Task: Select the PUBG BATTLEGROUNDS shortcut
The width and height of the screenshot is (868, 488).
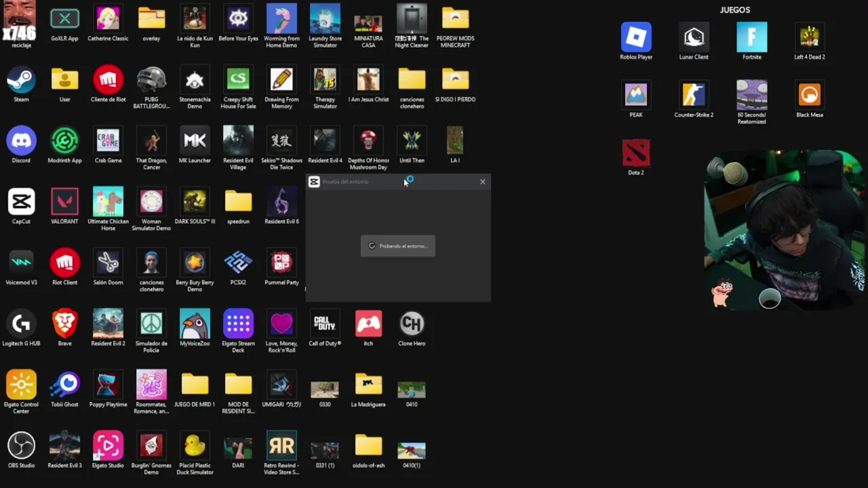Action: click(151, 80)
